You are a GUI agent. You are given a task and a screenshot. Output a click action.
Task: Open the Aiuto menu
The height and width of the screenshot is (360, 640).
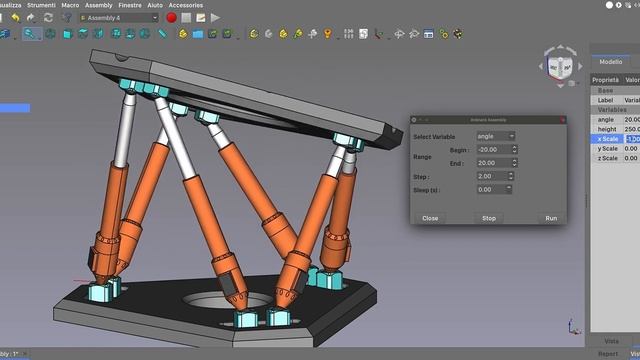[155, 5]
